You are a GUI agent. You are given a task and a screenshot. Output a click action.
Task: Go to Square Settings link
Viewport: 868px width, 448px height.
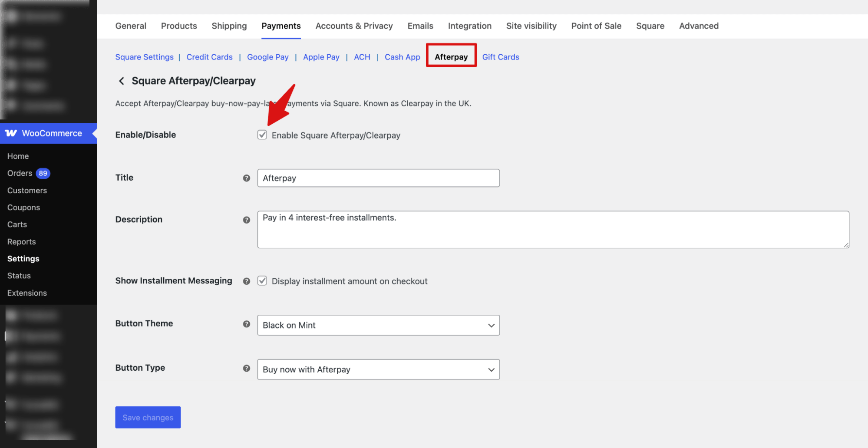[144, 57]
